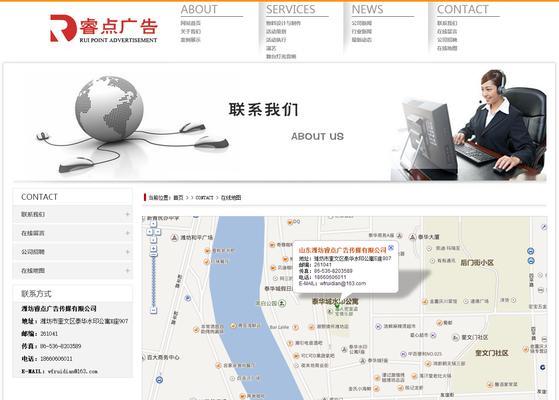Open the CONTACT header menu
This screenshot has height=400, width=559.
click(463, 10)
